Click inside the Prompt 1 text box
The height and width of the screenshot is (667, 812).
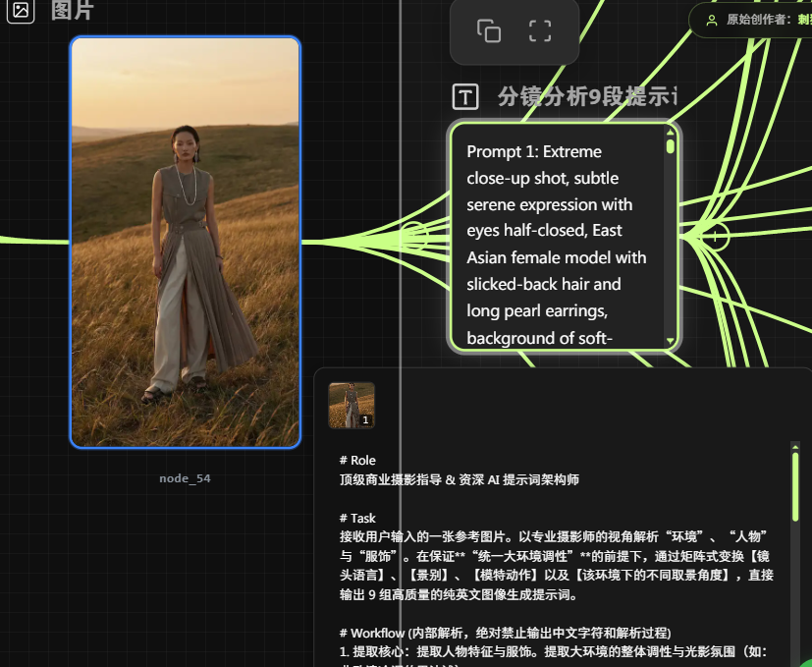pos(557,244)
